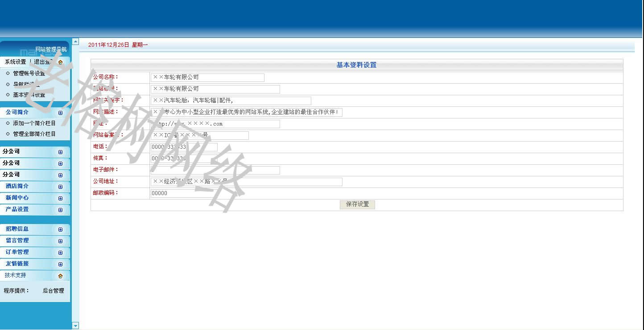Viewport: 644px width, 330px height.
Task: Click 退出登录 to log out
Action: pyautogui.click(x=44, y=62)
